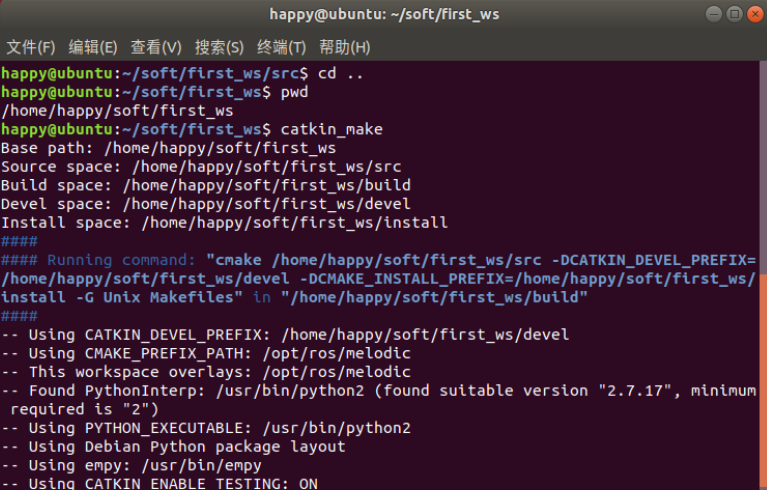Maximize the terminal window
The width and height of the screenshot is (767, 490).
734,14
